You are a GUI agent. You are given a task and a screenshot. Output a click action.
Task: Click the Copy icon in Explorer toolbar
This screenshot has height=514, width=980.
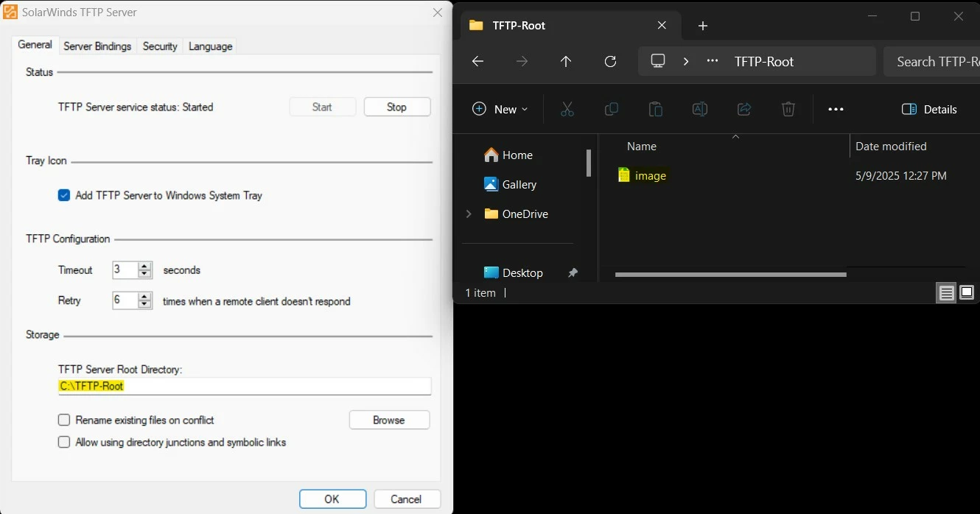611,109
